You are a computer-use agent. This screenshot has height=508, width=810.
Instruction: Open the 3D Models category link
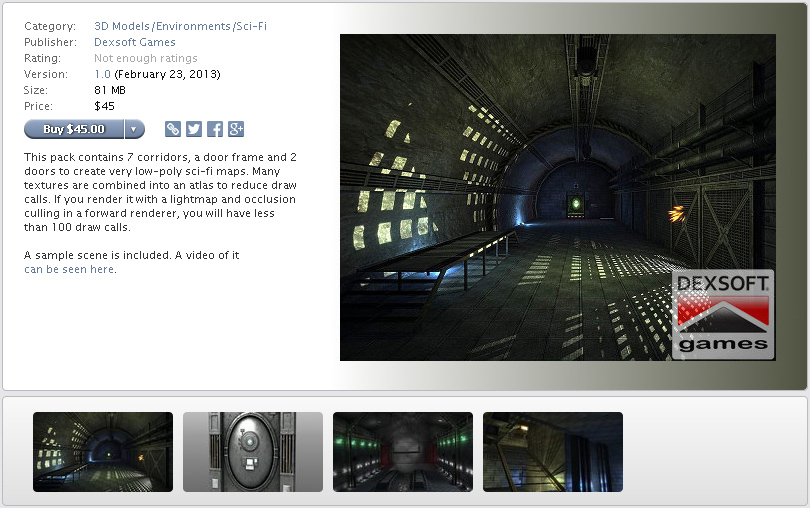pos(122,26)
